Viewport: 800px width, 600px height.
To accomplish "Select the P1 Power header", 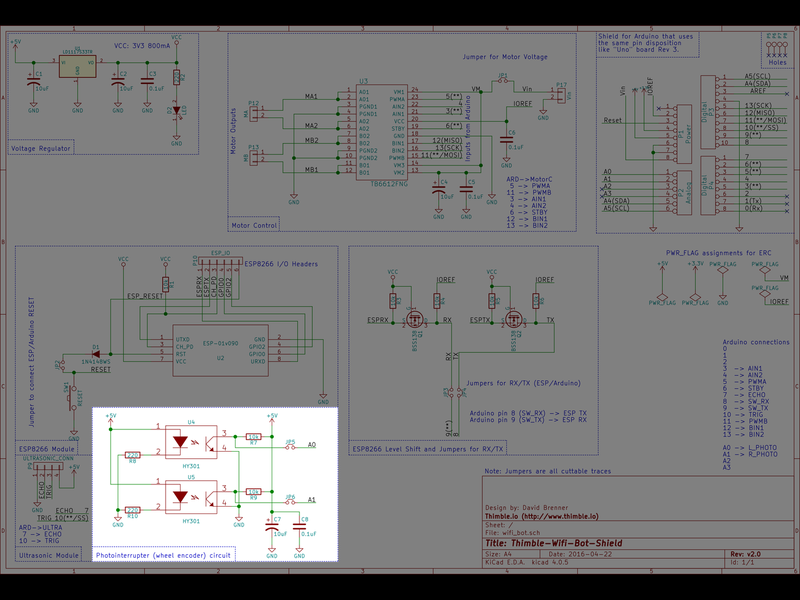I will tap(684, 134).
